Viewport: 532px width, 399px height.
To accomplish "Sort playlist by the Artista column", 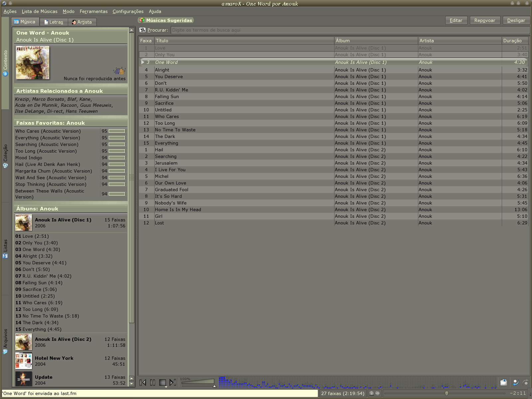I will (460, 41).
